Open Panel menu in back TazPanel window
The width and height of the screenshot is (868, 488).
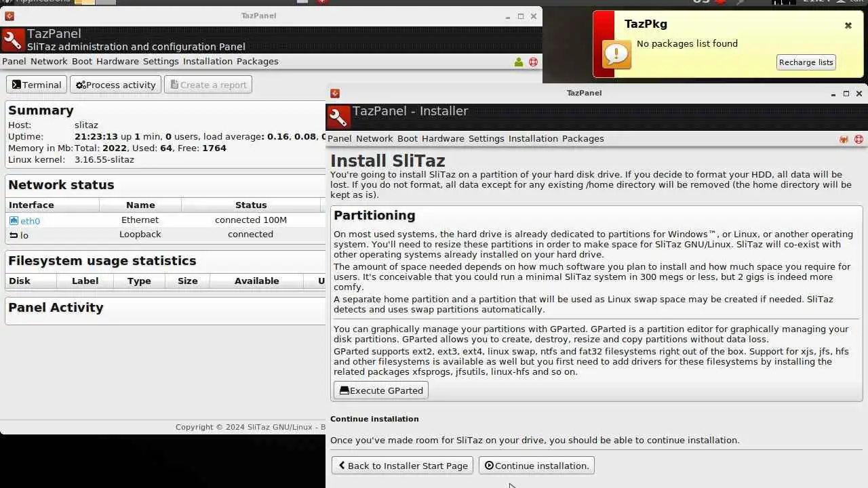click(x=14, y=61)
